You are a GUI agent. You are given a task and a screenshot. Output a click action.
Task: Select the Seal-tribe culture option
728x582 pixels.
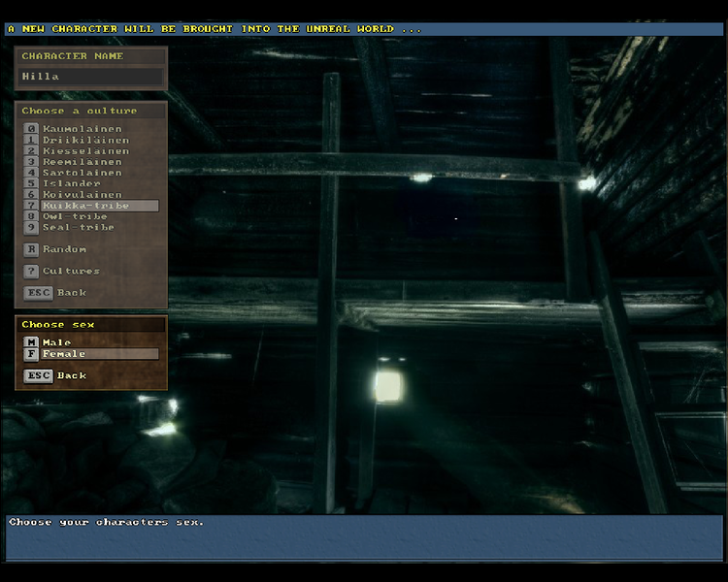(78, 227)
